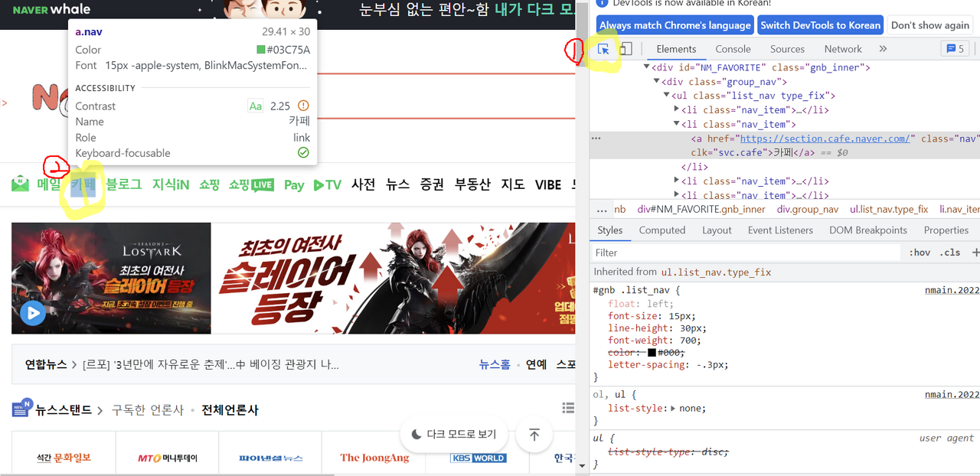Click the breadcrumb ellipsis in DevTools

pos(602,209)
